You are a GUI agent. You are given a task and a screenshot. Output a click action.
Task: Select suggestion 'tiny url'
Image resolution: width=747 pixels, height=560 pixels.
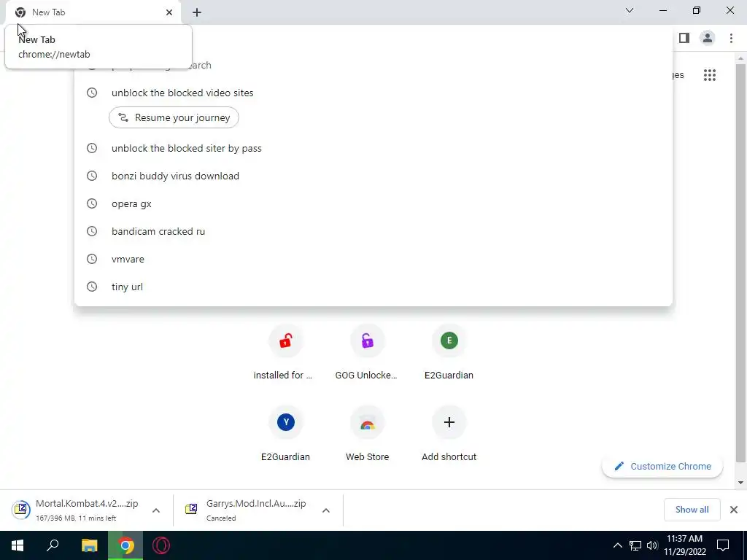[x=373, y=286]
